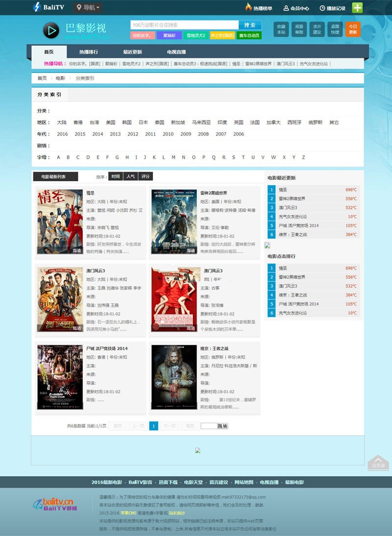The height and width of the screenshot is (536, 392).
Task: Click the flame icon for 热播榜单
Action: pyautogui.click(x=248, y=7)
